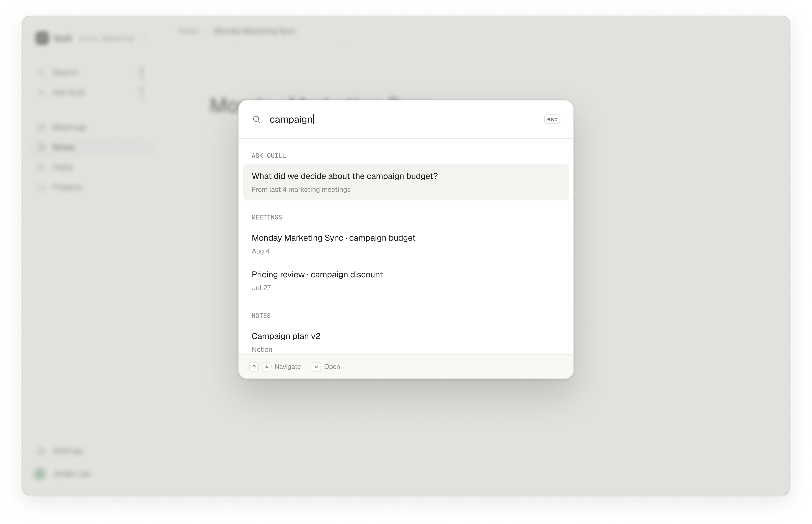Viewport: 812px width, 524px height.
Task: Click the "Open" hint label
Action: pos(332,366)
